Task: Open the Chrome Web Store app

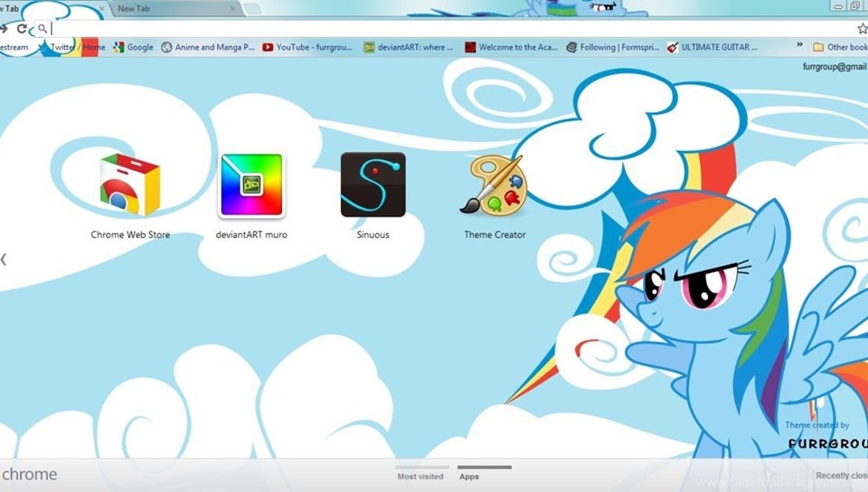Action: pos(130,185)
